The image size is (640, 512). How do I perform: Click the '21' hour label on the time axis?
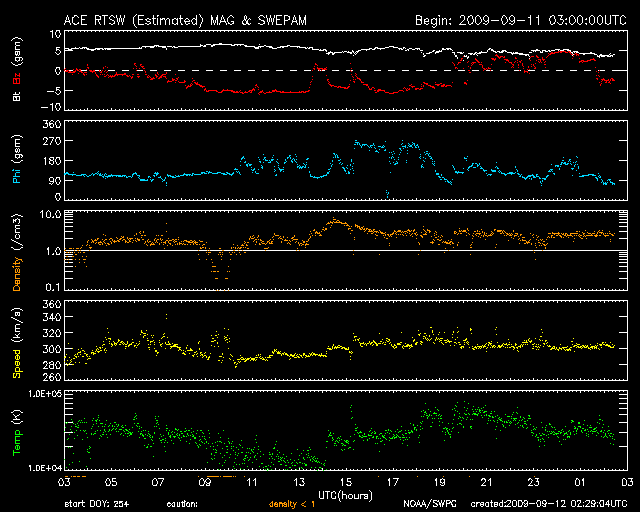487,482
